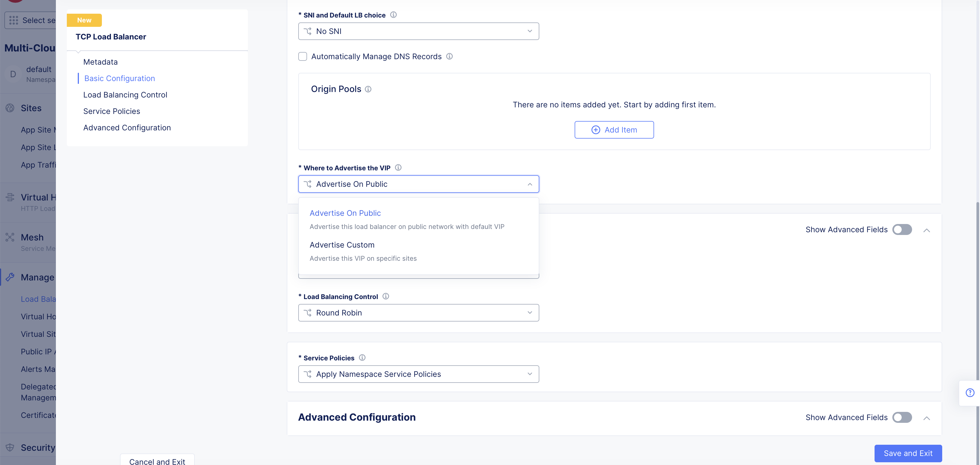Click info icon next to Origin Pools

pyautogui.click(x=368, y=89)
